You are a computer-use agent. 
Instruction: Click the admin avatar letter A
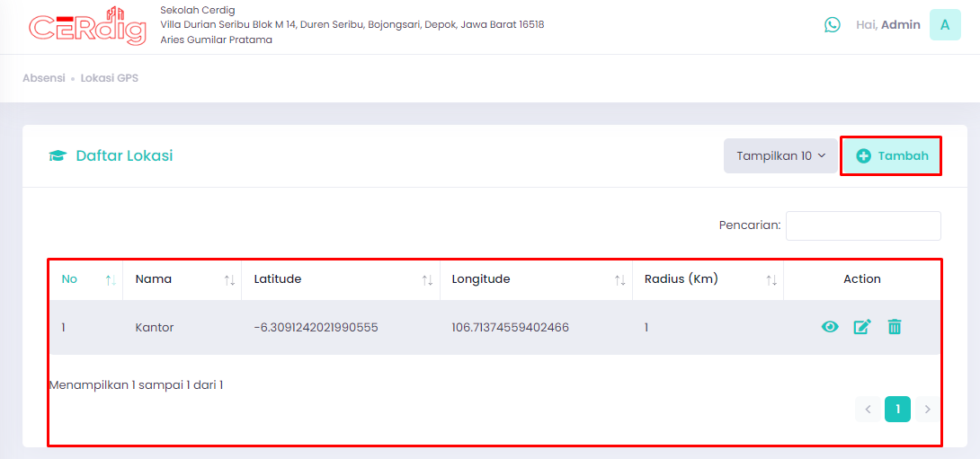[x=945, y=25]
